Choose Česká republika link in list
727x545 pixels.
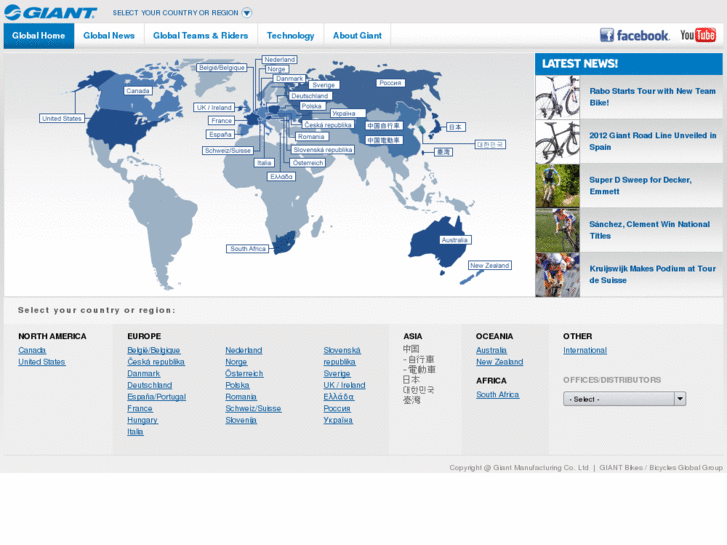(156, 362)
